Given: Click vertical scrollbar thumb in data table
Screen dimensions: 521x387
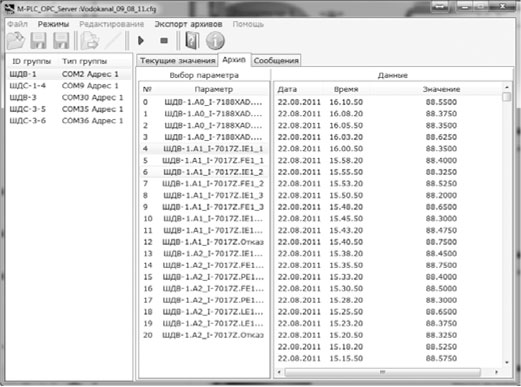Looking at the screenshot, I should [507, 97].
